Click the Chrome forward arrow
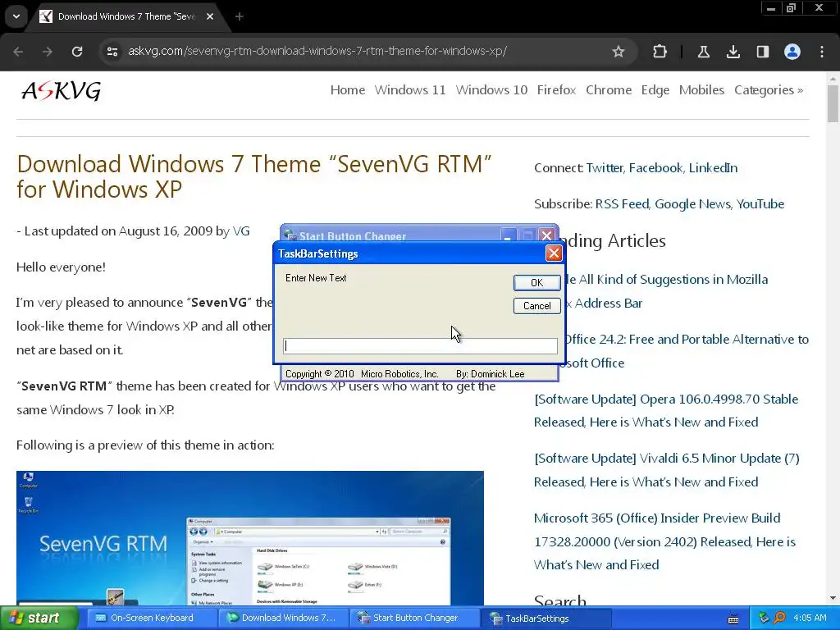Image resolution: width=840 pixels, height=630 pixels. click(48, 52)
